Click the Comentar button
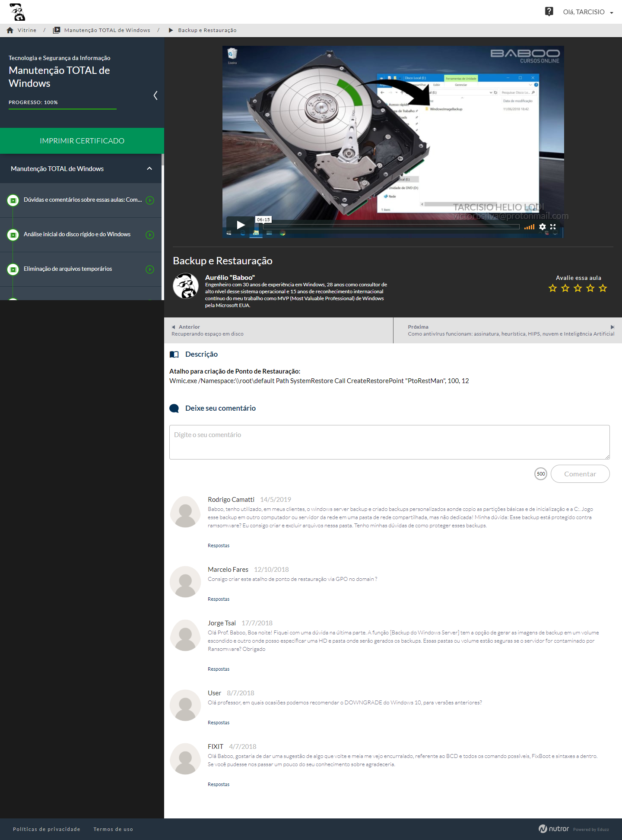 [x=580, y=474]
